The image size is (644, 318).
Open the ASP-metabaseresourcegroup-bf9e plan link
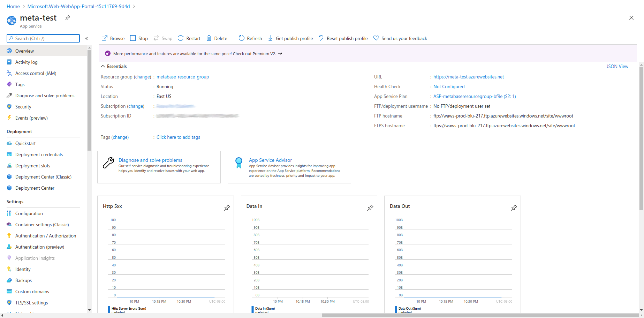pos(475,96)
